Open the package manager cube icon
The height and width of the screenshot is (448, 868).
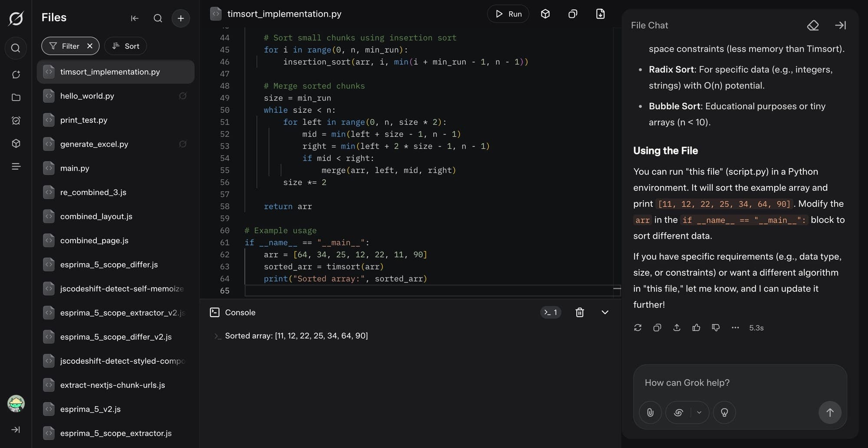point(545,14)
